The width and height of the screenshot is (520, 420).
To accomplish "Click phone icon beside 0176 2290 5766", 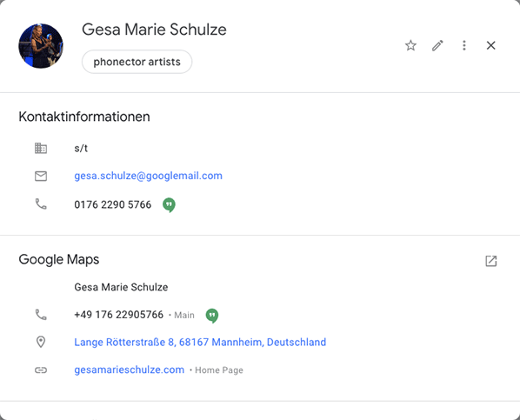I will point(41,204).
